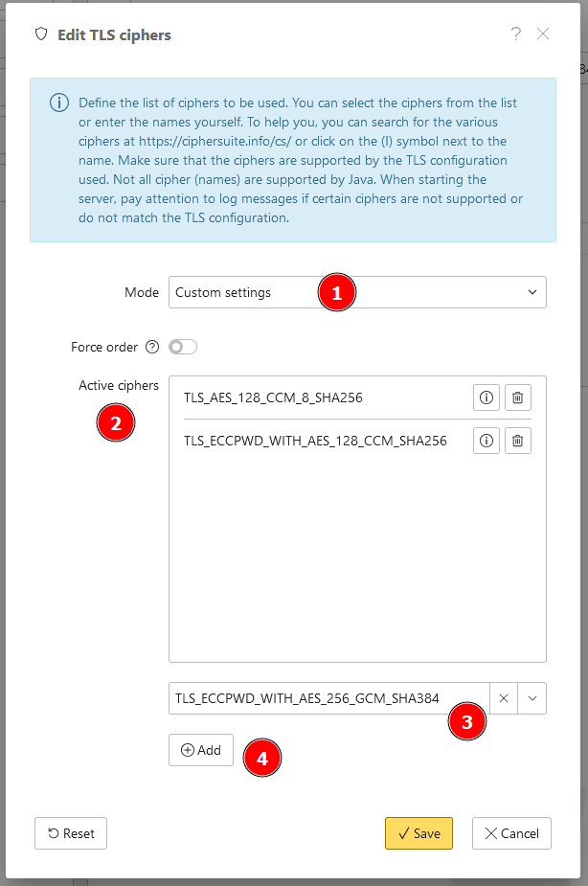Show info for TLS_AES_128_CCM_8_SHA256 cipher

[486, 398]
